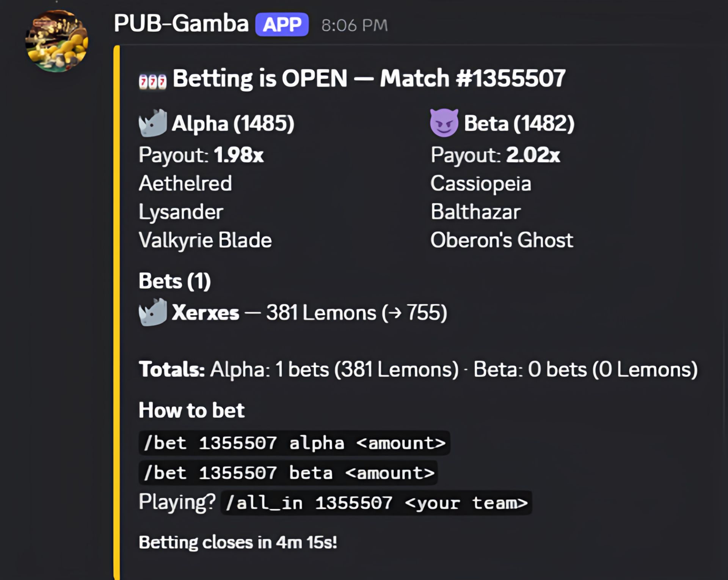Image resolution: width=728 pixels, height=580 pixels.
Task: Click Oberon's Ghost under Beta team
Action: (x=502, y=239)
